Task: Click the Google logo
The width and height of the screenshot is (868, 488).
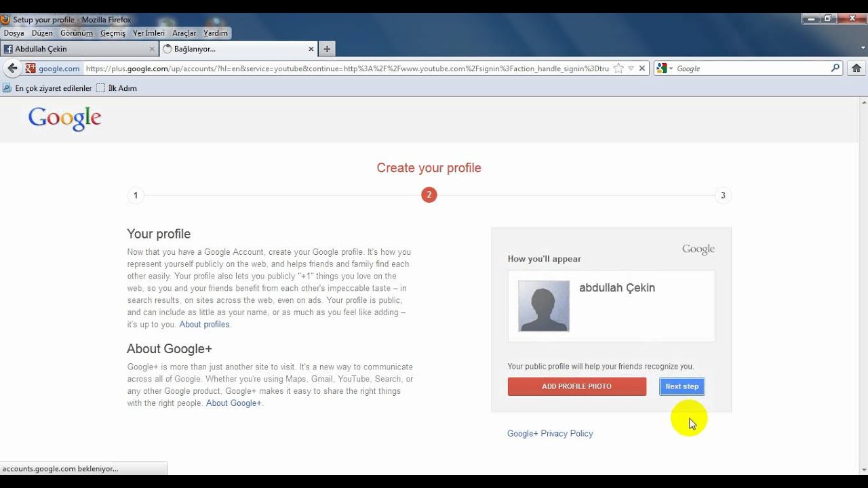Action: 64,119
